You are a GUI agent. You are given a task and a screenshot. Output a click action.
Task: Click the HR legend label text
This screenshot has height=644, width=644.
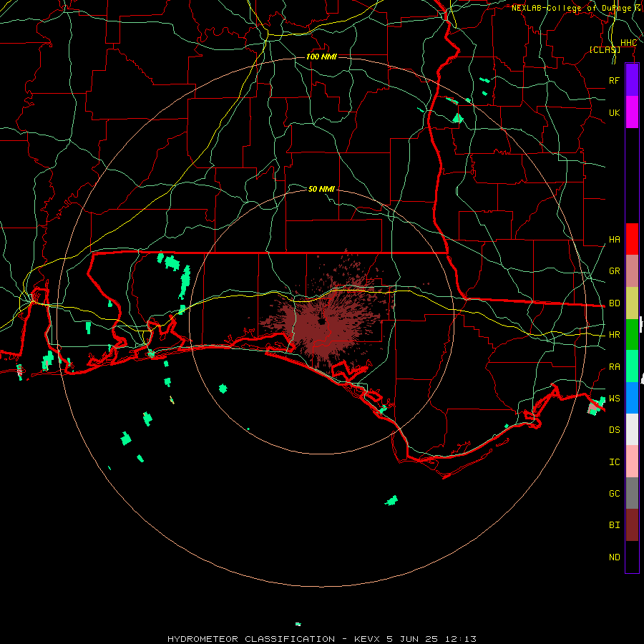coord(614,335)
